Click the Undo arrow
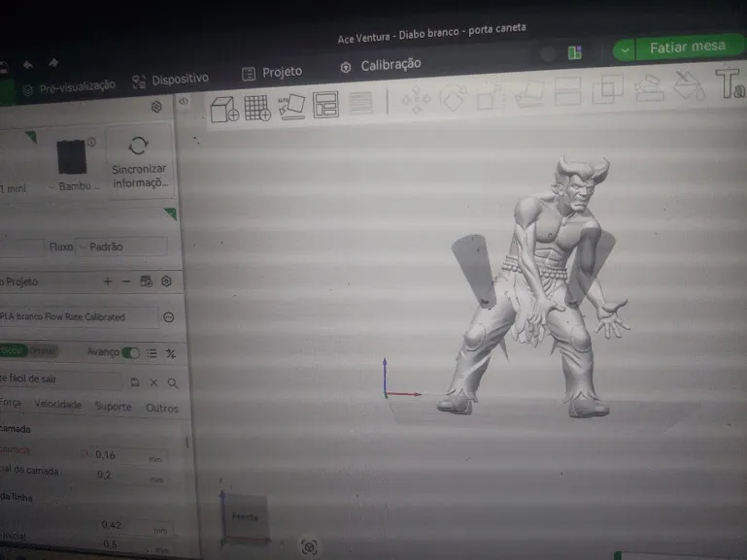The width and height of the screenshot is (747, 560). pyautogui.click(x=28, y=65)
